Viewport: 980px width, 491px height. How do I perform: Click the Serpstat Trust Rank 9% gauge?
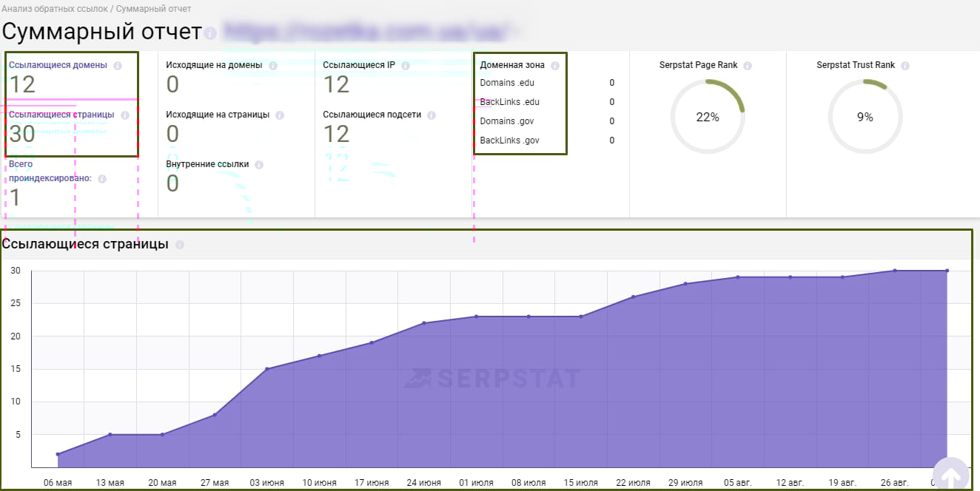coord(865,117)
